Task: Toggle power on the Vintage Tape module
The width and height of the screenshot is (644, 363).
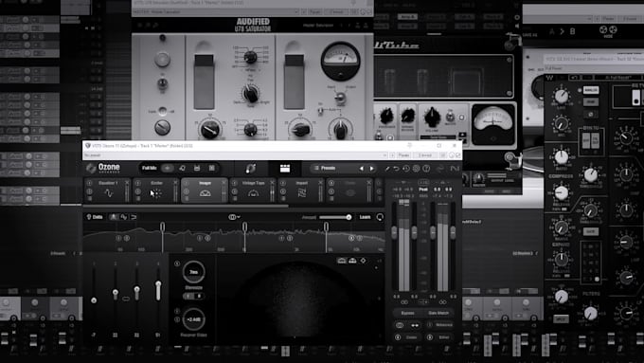Action: pyautogui.click(x=235, y=183)
